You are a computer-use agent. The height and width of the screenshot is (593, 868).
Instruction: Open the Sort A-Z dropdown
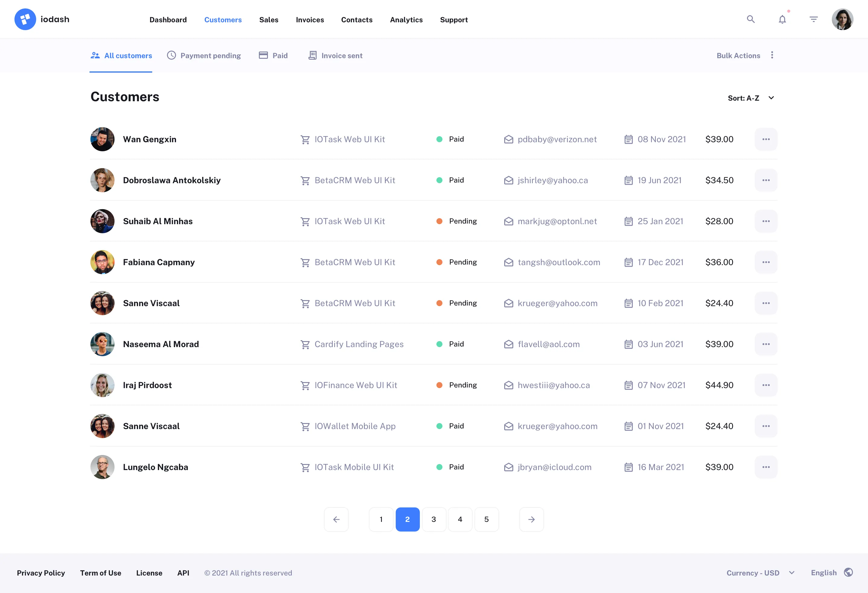[751, 98]
